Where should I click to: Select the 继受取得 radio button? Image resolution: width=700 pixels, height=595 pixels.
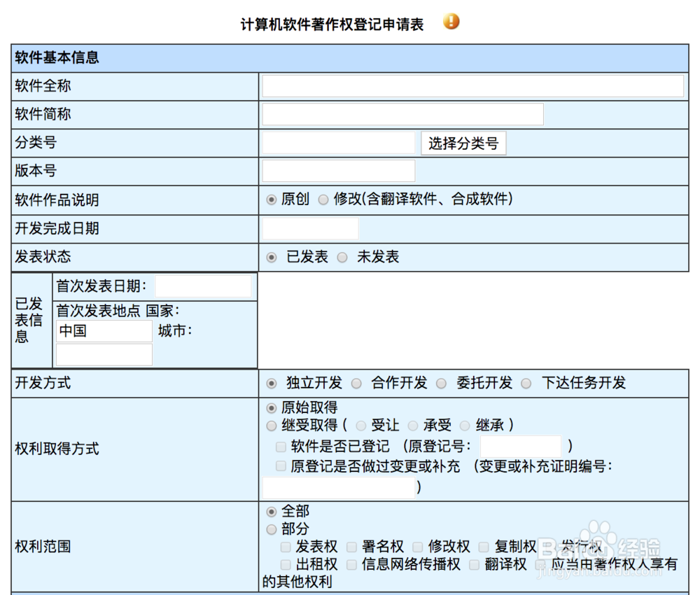click(272, 426)
